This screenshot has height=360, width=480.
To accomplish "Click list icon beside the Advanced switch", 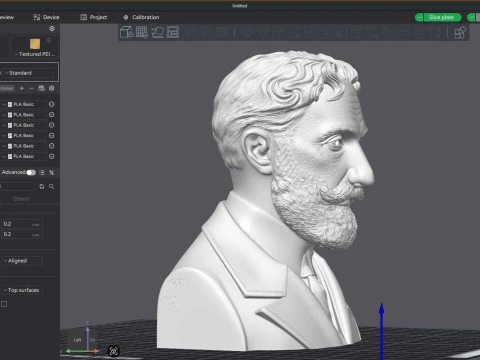I will [42, 172].
